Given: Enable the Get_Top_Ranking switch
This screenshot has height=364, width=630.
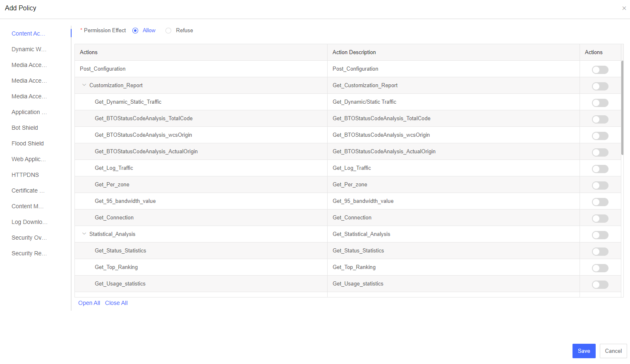Looking at the screenshot, I should (600, 268).
